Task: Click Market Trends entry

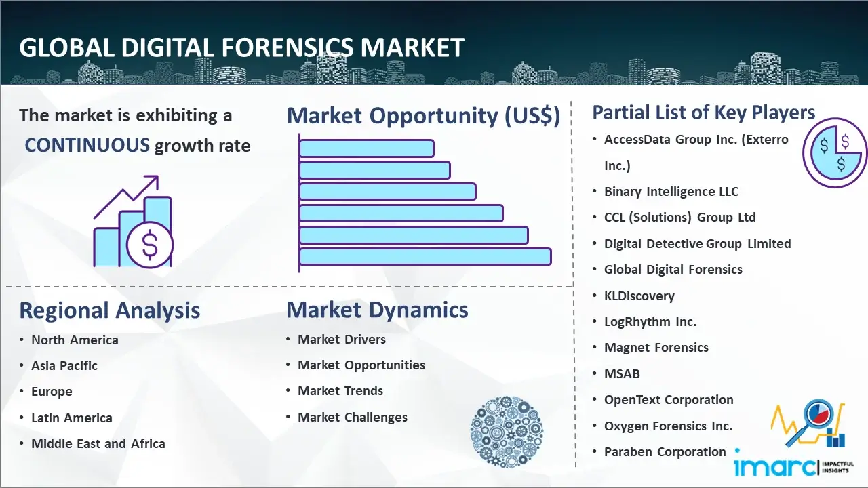Action: coord(340,391)
